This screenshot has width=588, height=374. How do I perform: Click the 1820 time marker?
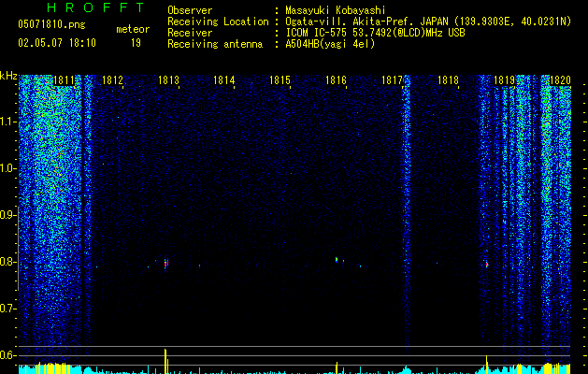click(x=560, y=80)
